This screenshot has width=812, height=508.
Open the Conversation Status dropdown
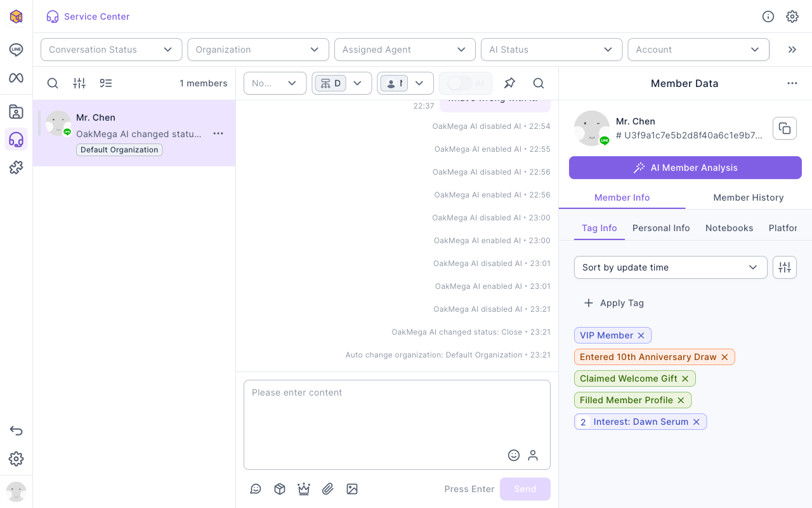click(112, 50)
